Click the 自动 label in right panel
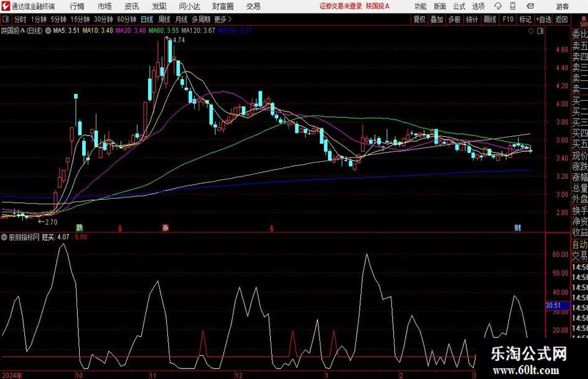Image resolution: width=588 pixels, height=379 pixels. [x=580, y=245]
